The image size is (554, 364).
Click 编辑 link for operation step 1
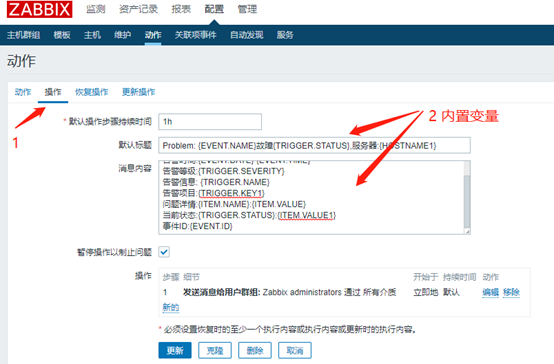coord(490,292)
